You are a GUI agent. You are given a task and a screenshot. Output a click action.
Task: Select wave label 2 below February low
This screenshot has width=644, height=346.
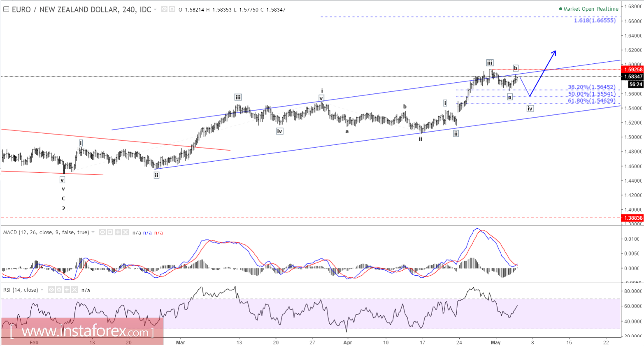pyautogui.click(x=63, y=208)
